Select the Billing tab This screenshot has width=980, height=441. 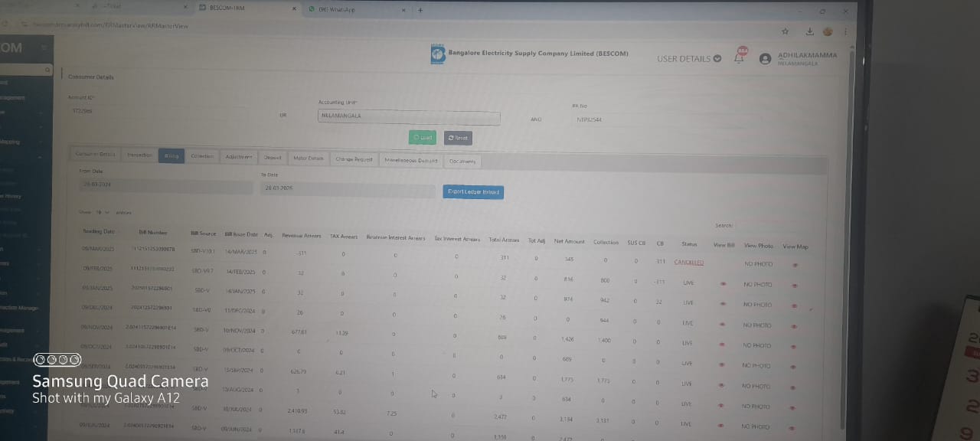(171, 156)
